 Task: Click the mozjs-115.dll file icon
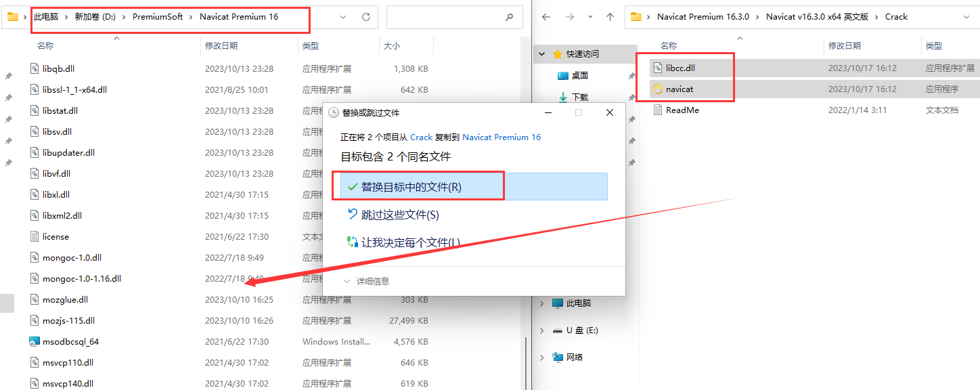[35, 320]
